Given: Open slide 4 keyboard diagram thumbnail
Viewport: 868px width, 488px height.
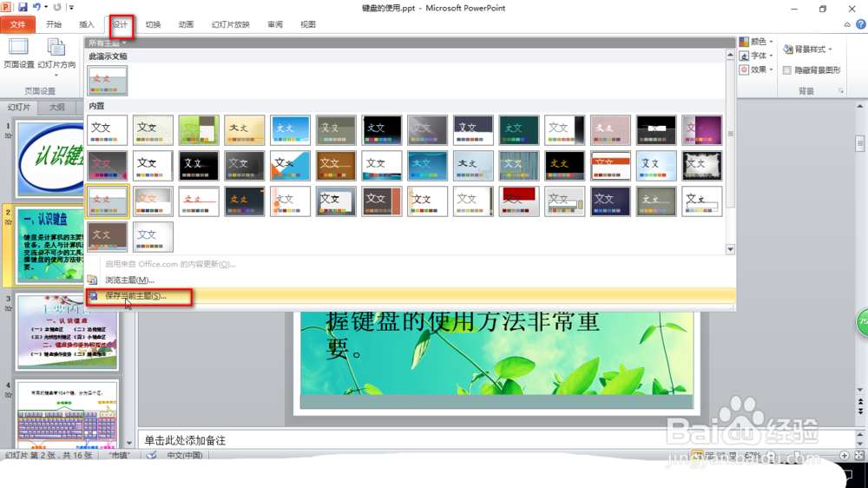Looking at the screenshot, I should pyautogui.click(x=67, y=414).
